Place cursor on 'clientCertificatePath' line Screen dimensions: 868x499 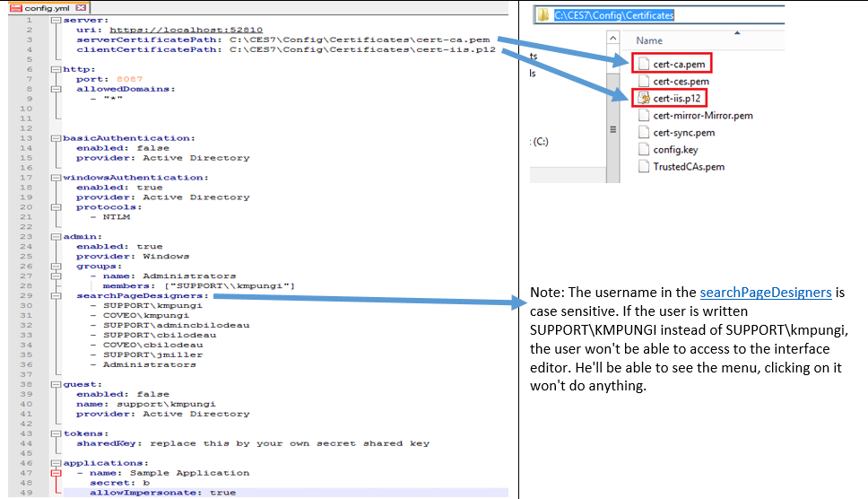286,49
